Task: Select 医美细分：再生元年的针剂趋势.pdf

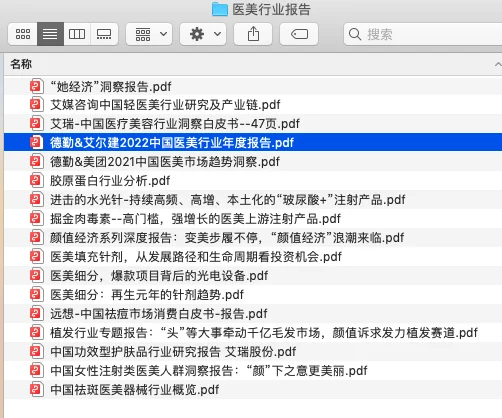Action: (x=147, y=295)
